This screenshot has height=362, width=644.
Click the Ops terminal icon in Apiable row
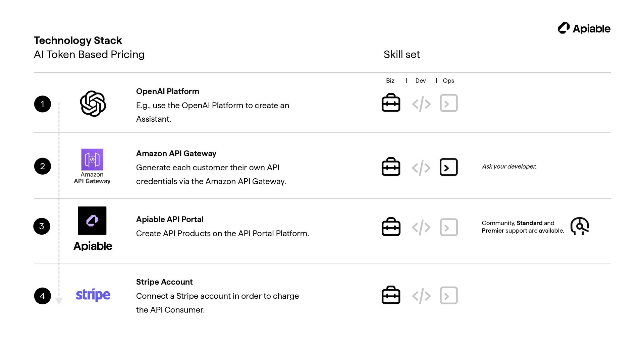[x=448, y=227]
